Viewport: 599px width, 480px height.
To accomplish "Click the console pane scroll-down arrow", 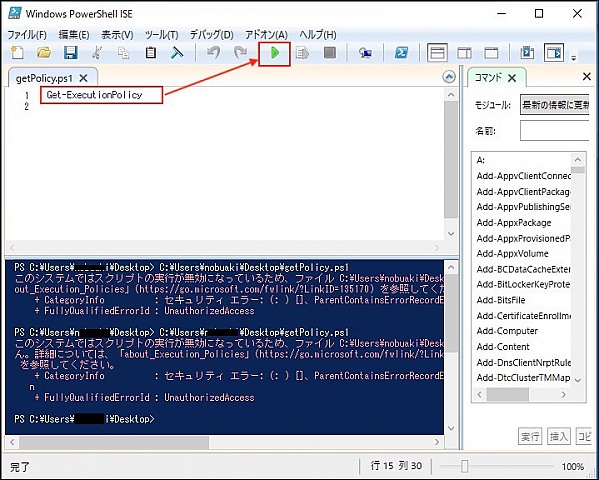I will 451,428.
